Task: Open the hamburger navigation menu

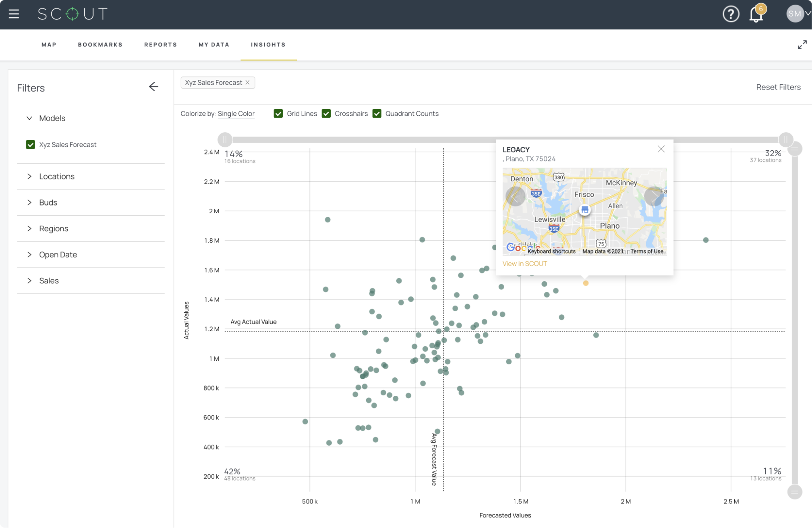Action: (14, 14)
